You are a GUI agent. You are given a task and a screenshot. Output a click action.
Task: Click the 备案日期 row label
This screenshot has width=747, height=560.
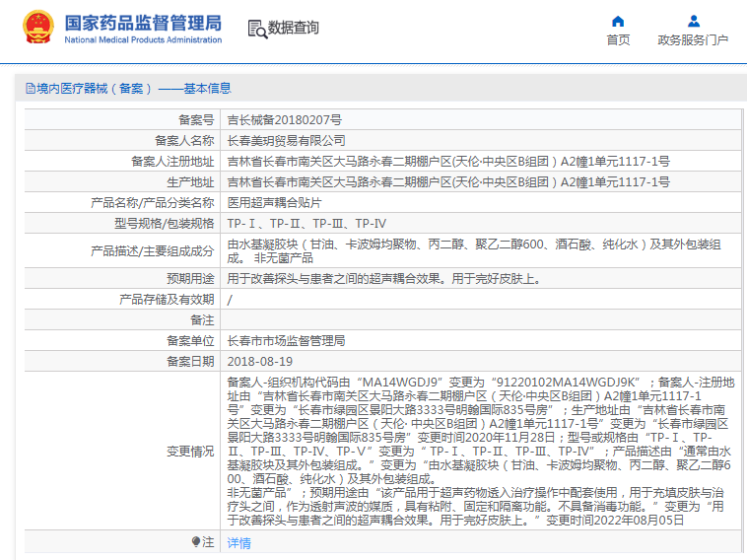[190, 362]
